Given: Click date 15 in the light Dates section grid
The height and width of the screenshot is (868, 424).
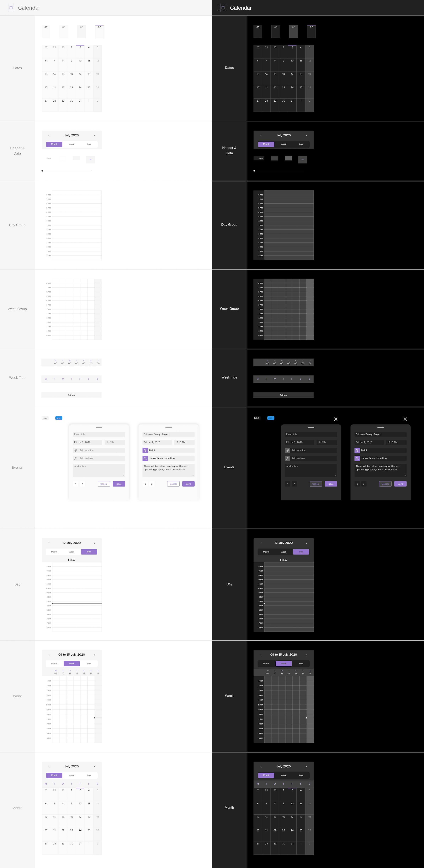Looking at the screenshot, I should point(63,78).
